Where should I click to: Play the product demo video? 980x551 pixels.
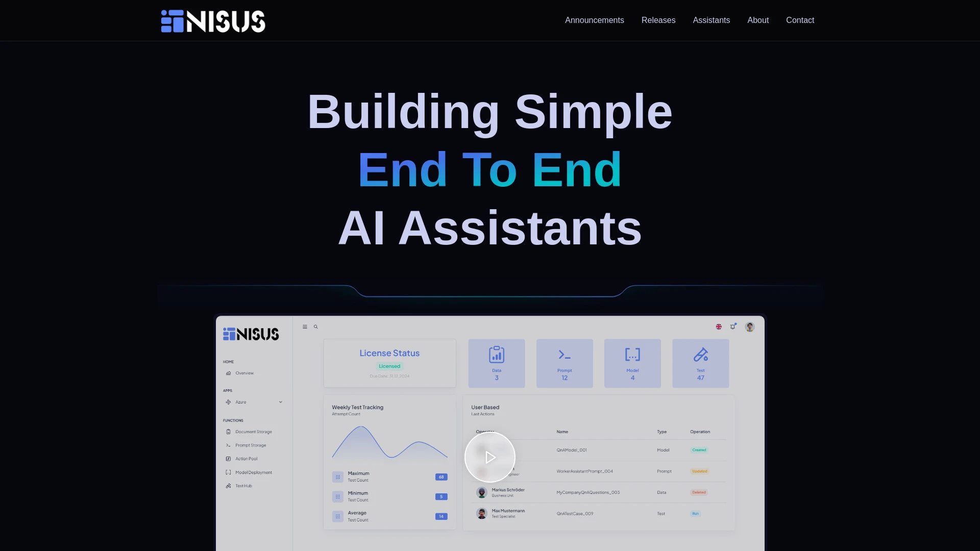click(489, 457)
